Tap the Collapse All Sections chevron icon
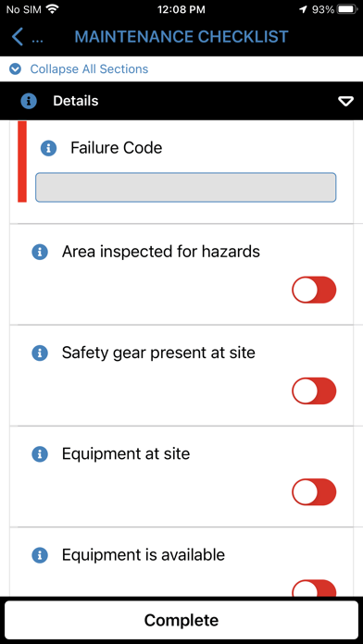The height and width of the screenshot is (644, 363). (15, 69)
